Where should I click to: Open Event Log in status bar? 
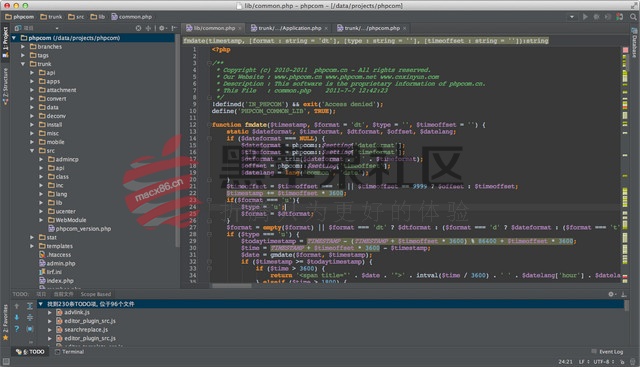[607, 351]
